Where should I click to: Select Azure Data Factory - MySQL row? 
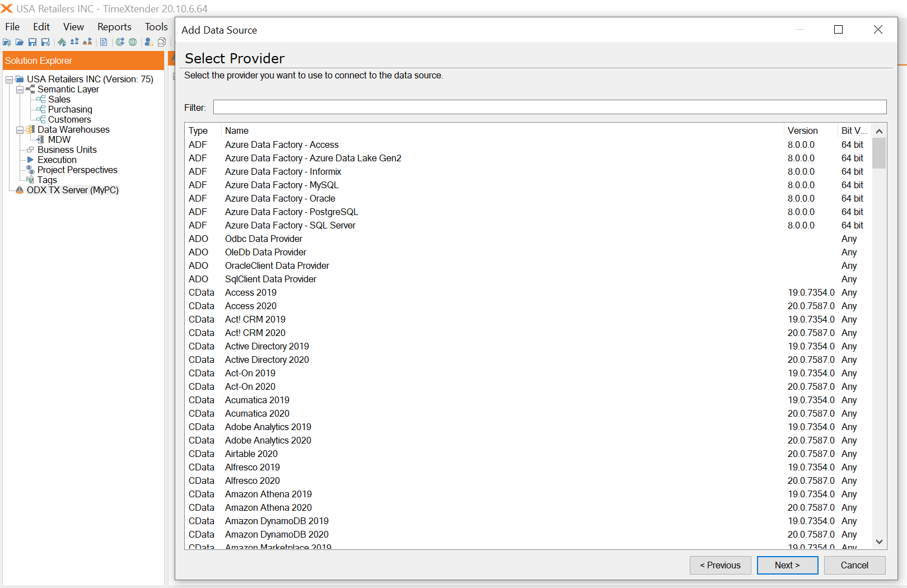click(529, 185)
